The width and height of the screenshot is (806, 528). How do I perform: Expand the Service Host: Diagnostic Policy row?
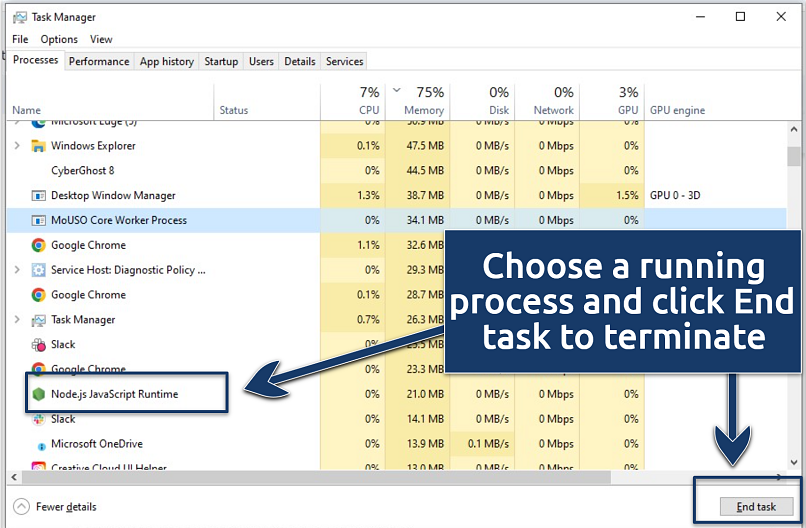[x=17, y=270]
